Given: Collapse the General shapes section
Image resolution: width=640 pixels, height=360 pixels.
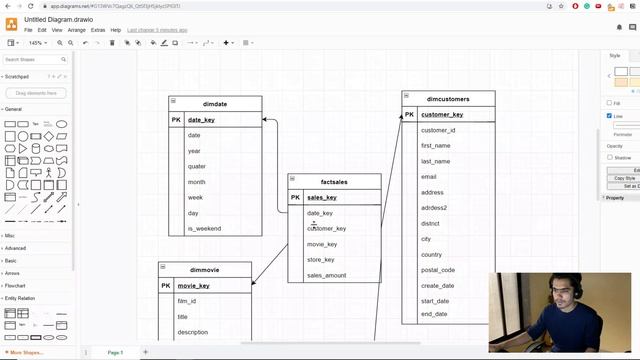Looking at the screenshot, I should [12, 109].
